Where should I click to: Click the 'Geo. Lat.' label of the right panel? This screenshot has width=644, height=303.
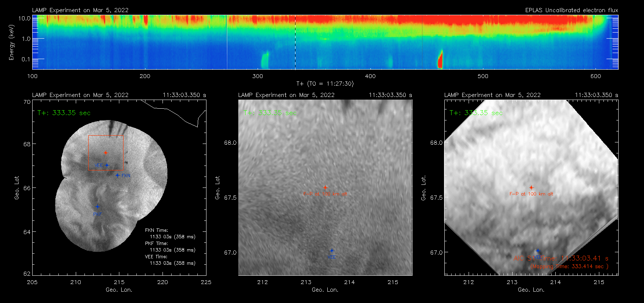(424, 187)
